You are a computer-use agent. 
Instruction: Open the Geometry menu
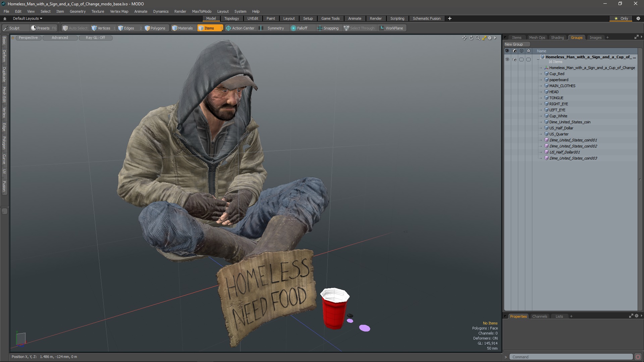[77, 11]
